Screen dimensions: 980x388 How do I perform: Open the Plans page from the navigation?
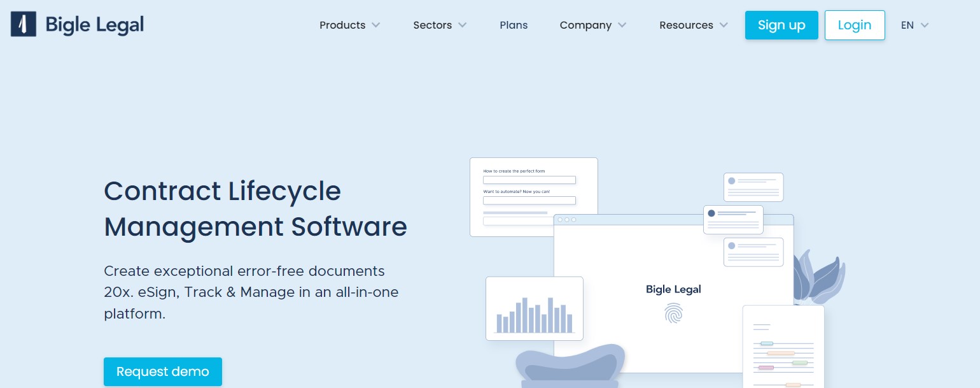514,25
